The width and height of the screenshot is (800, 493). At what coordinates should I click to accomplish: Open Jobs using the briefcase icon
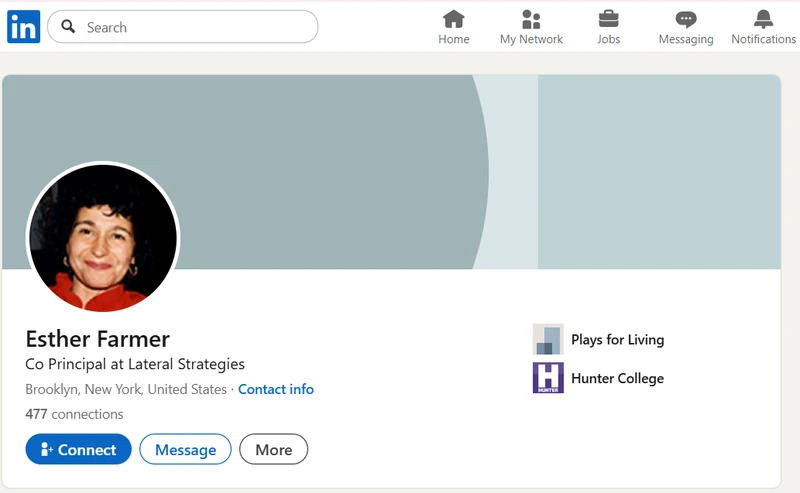tap(608, 19)
